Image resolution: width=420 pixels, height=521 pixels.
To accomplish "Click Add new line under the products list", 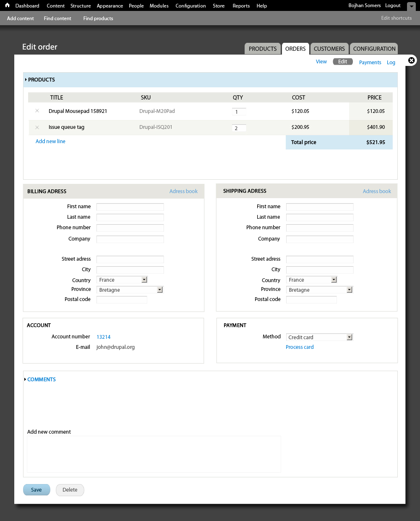I will point(50,141).
